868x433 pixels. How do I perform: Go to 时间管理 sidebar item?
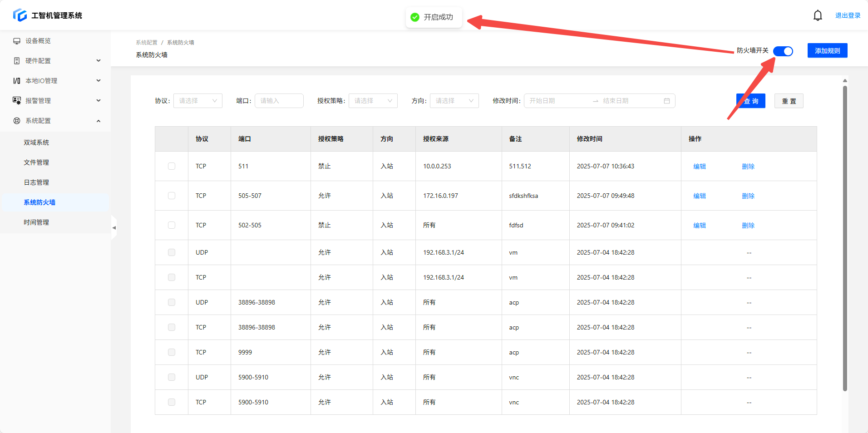pos(36,222)
